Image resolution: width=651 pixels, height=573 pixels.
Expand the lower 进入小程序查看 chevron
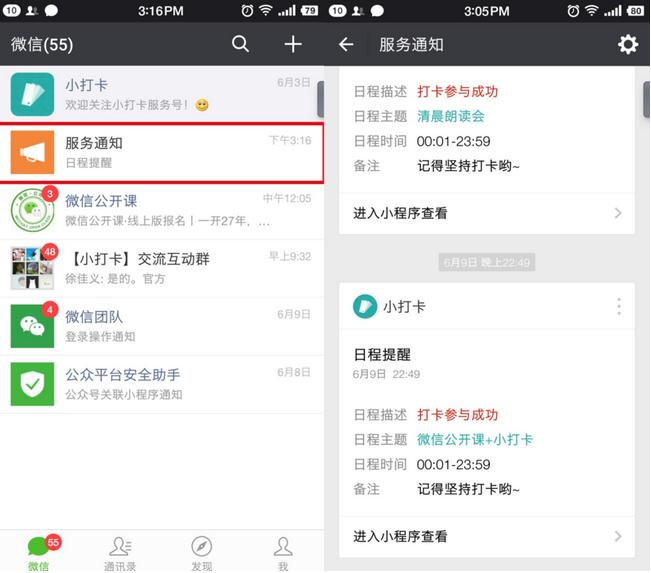click(x=617, y=537)
